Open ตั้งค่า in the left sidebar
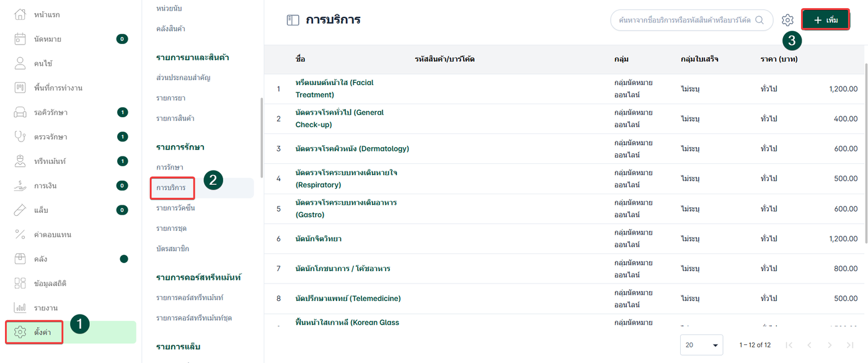Viewport: 868px width, 363px height. tap(42, 333)
